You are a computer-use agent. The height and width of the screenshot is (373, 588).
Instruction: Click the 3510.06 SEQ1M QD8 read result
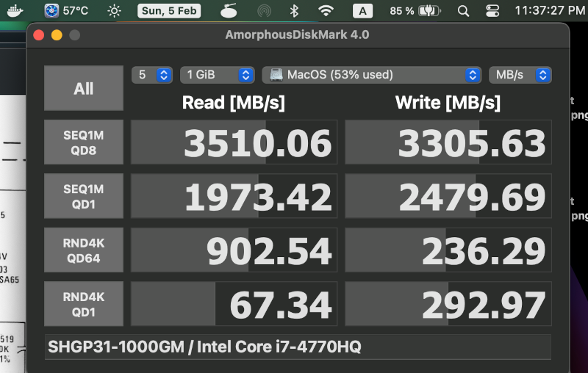[x=234, y=142]
